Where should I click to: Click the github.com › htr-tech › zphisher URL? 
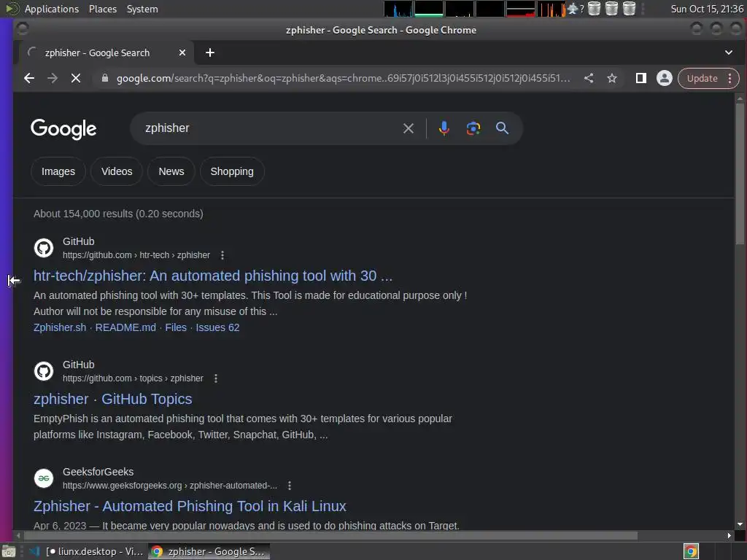[136, 255]
